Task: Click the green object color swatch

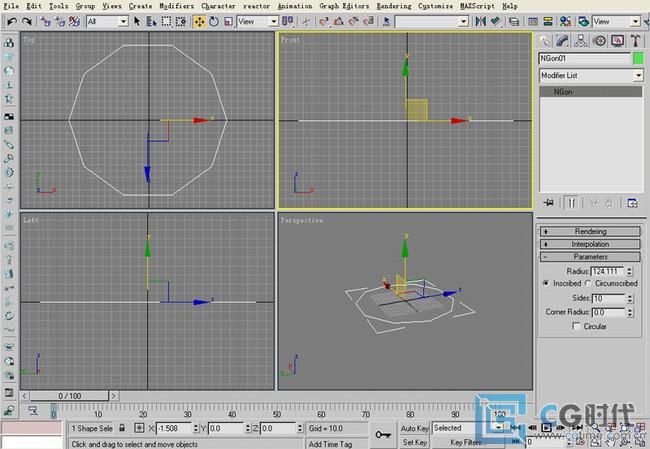Action: (x=638, y=58)
